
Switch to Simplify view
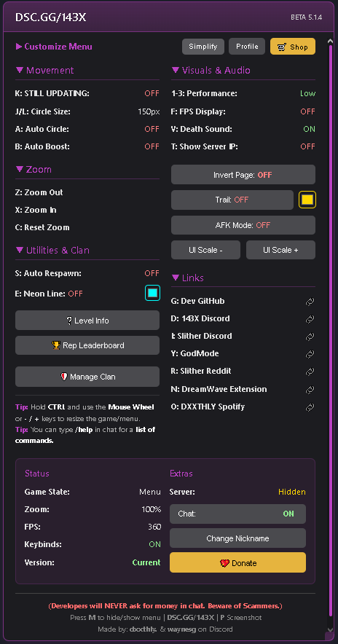coord(203,47)
